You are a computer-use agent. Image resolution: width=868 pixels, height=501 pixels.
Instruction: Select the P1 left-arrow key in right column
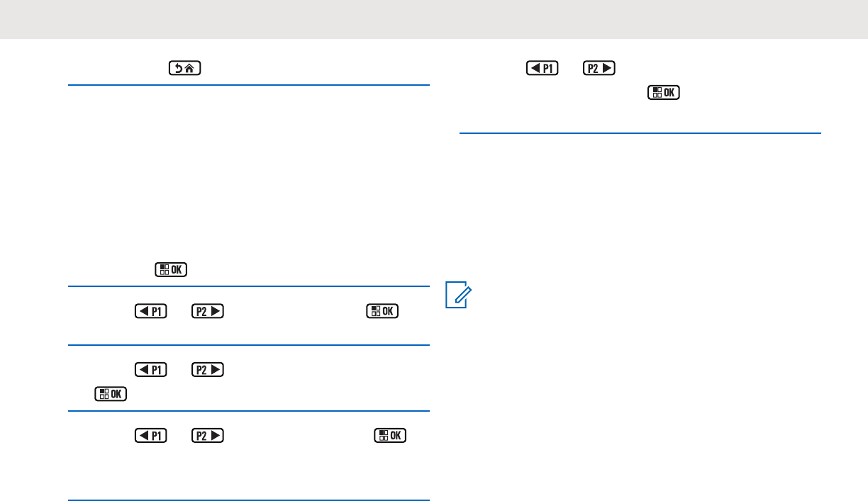[542, 69]
